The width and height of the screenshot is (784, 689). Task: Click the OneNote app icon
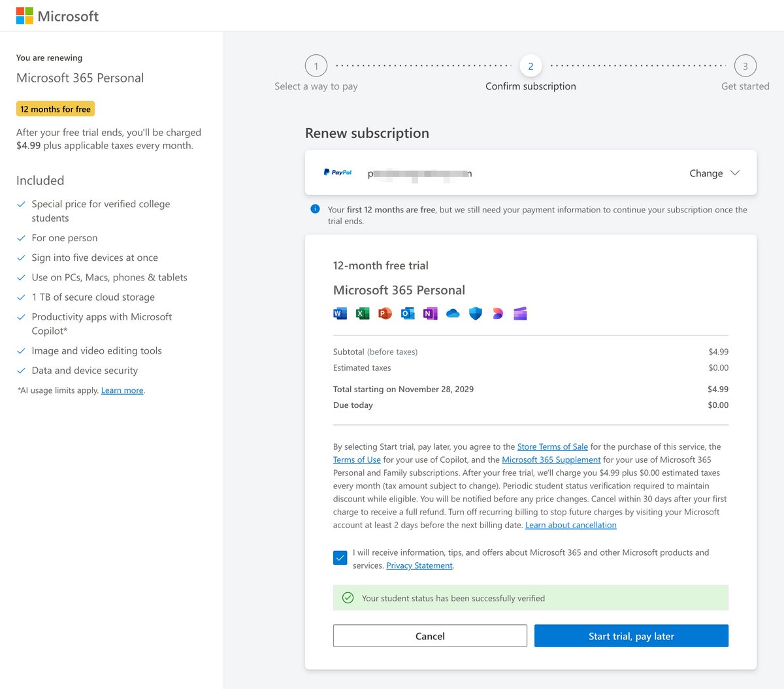point(430,313)
